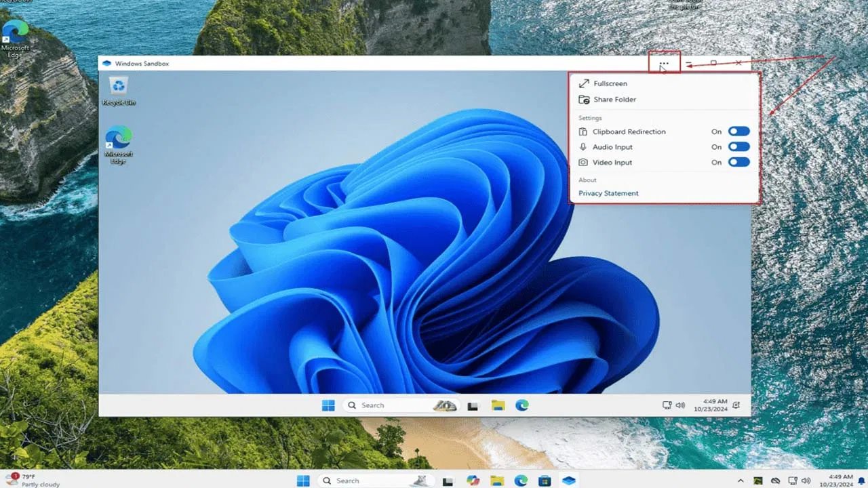Click the host taskbar Search box
This screenshot has height=488, width=868.
point(376,481)
